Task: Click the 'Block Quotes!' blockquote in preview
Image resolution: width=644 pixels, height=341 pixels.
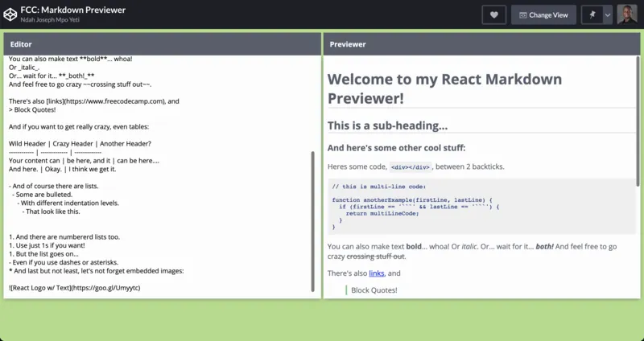Action: click(374, 290)
